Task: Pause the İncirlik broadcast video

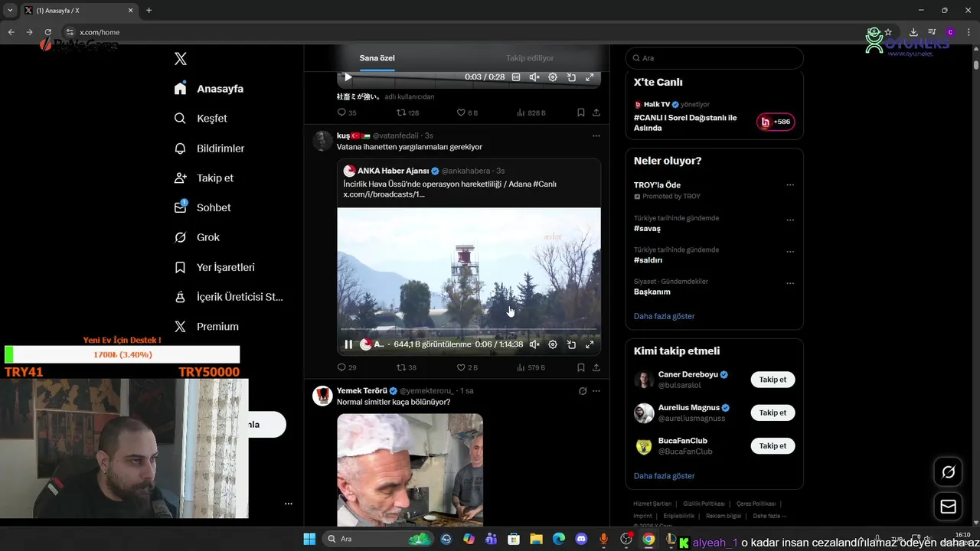Action: click(x=348, y=344)
